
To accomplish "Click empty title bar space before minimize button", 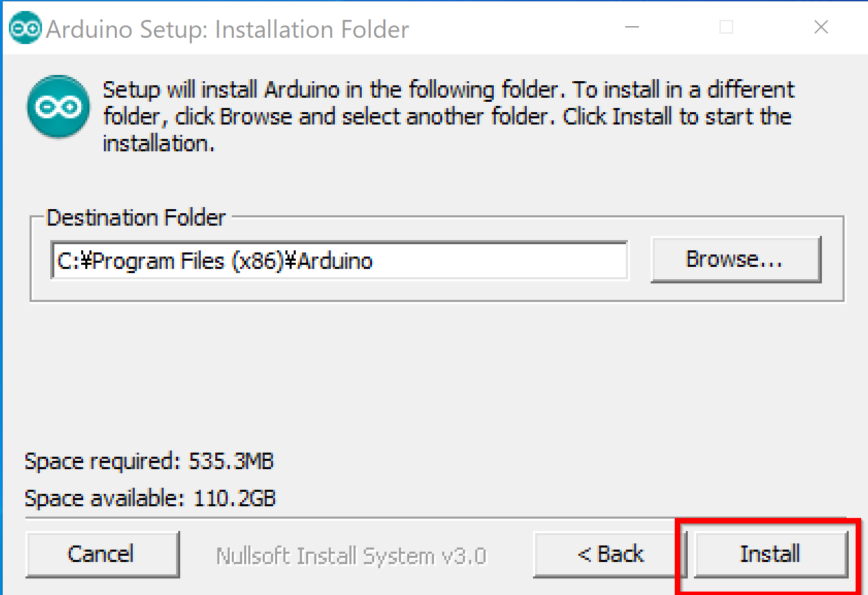I will (516, 29).
